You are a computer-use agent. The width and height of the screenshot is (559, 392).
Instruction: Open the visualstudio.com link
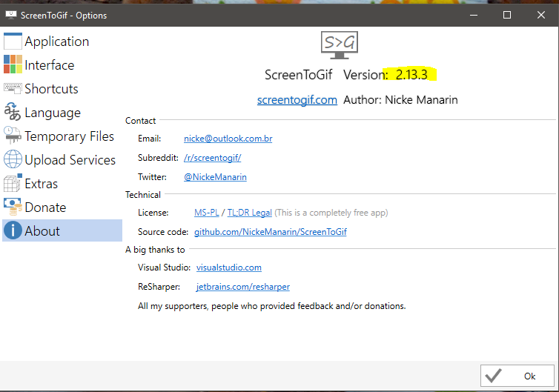[x=229, y=268]
